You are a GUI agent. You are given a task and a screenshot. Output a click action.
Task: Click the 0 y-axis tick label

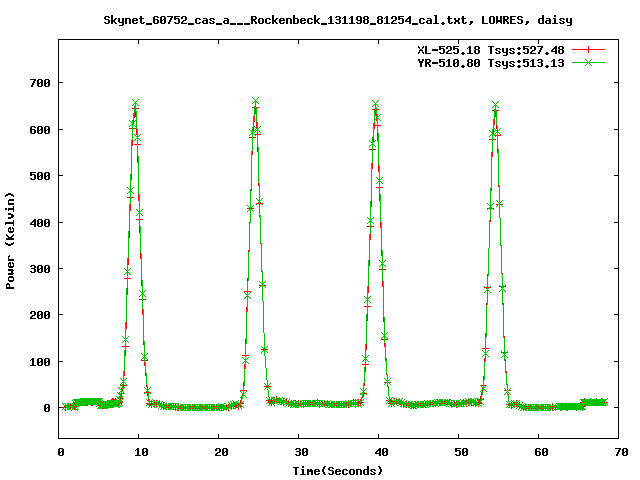point(47,408)
